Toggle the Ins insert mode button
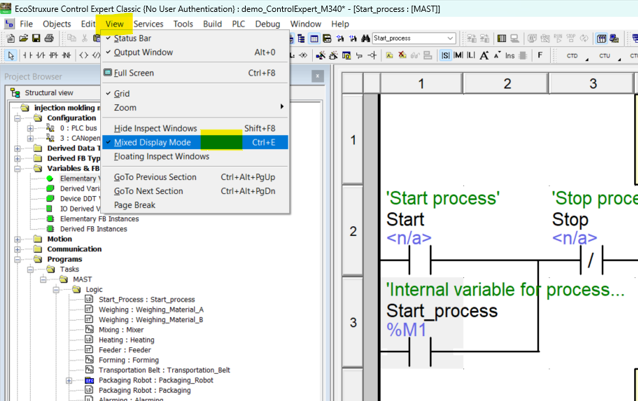This screenshot has height=401, width=638. 510,55
